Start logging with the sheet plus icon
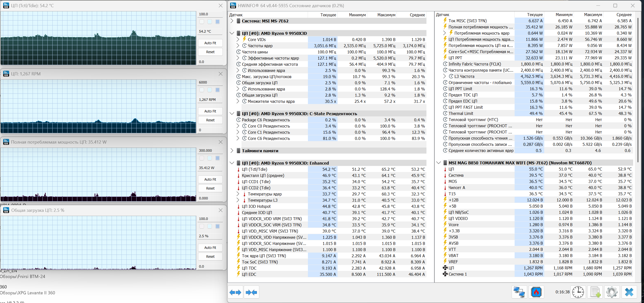This screenshot has width=644, height=303. [595, 292]
